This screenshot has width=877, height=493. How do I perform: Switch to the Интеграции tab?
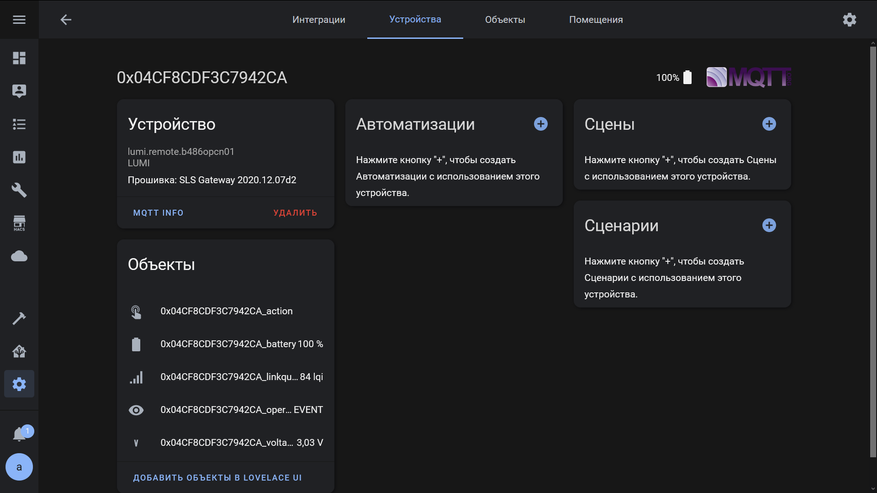[318, 20]
